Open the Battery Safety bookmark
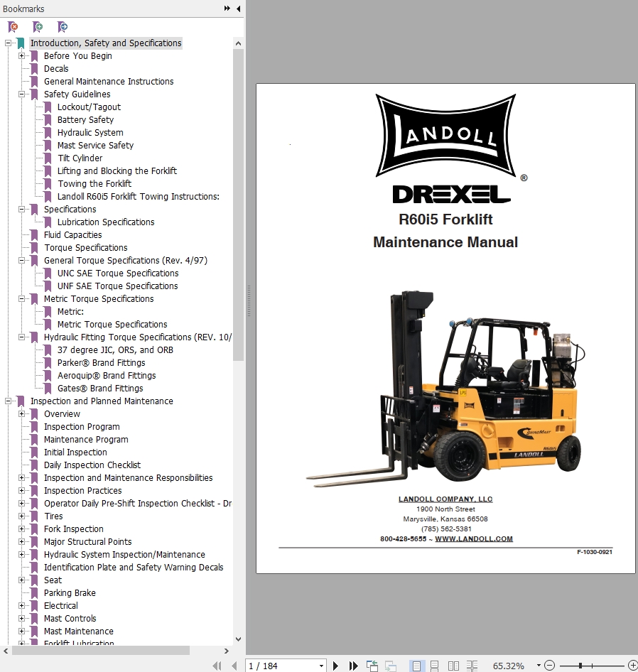Viewport: 638px width, 672px height. [85, 120]
